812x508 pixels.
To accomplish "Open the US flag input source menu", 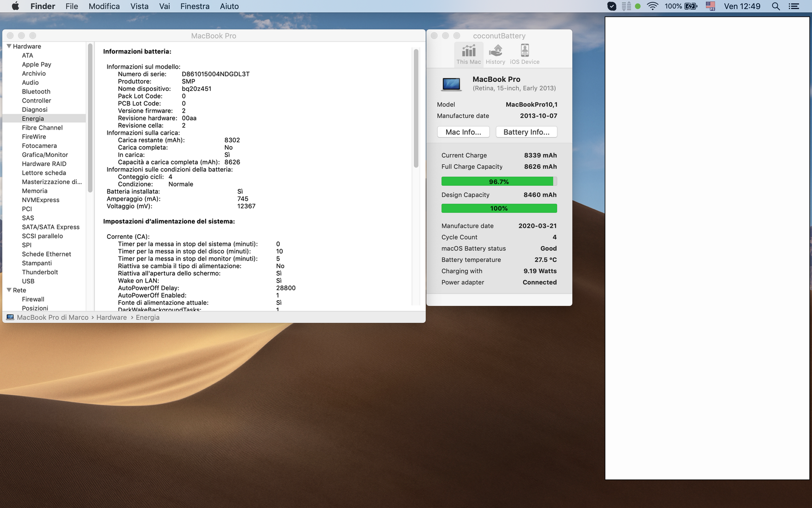I will pyautogui.click(x=710, y=6).
